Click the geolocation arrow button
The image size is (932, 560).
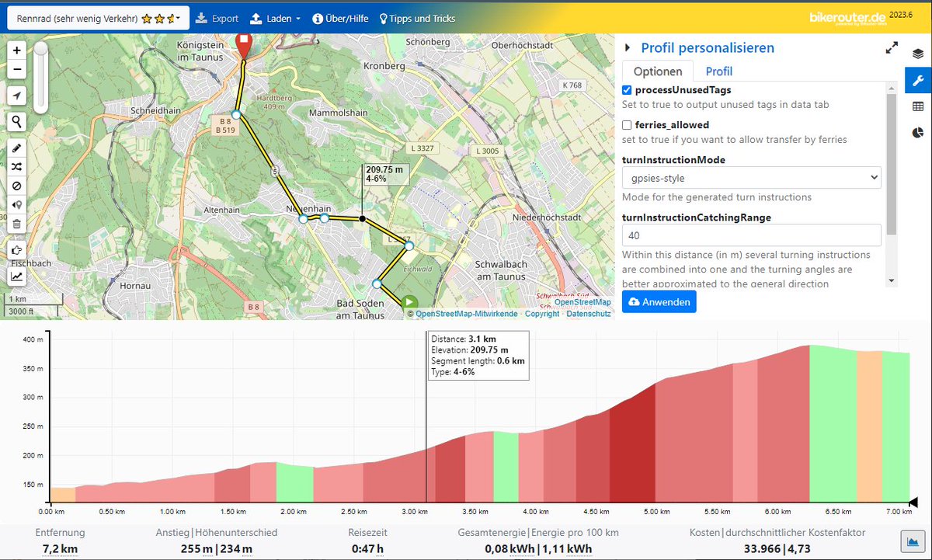pyautogui.click(x=16, y=95)
